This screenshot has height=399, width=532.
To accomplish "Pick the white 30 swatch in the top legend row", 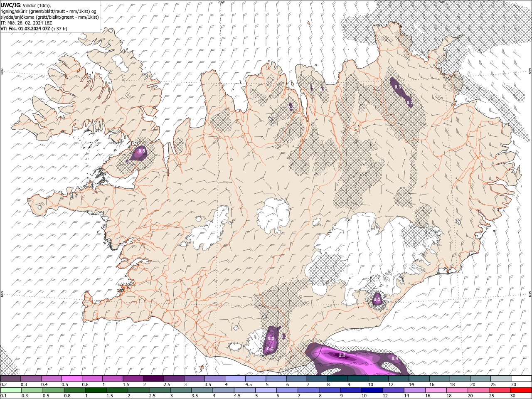I will point(521,379).
